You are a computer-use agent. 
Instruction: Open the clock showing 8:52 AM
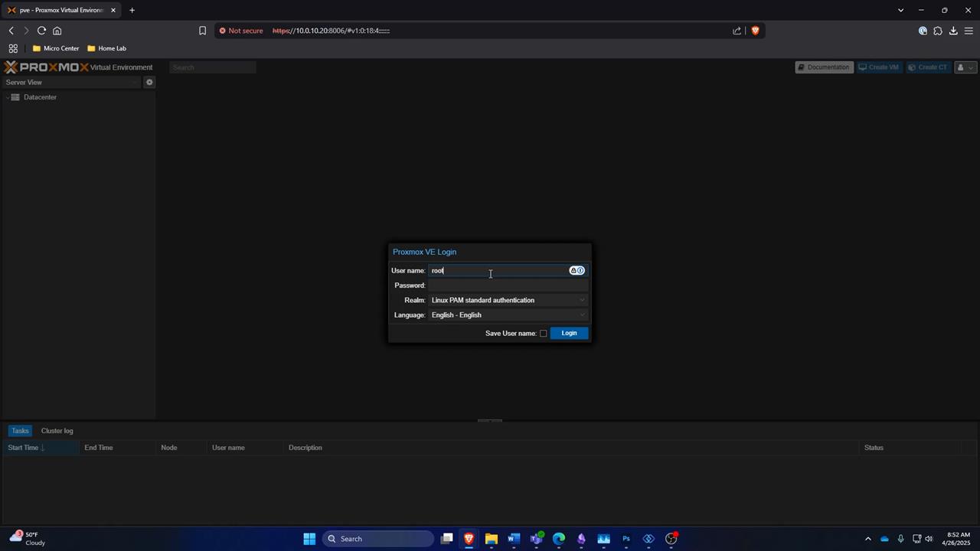[959, 539]
